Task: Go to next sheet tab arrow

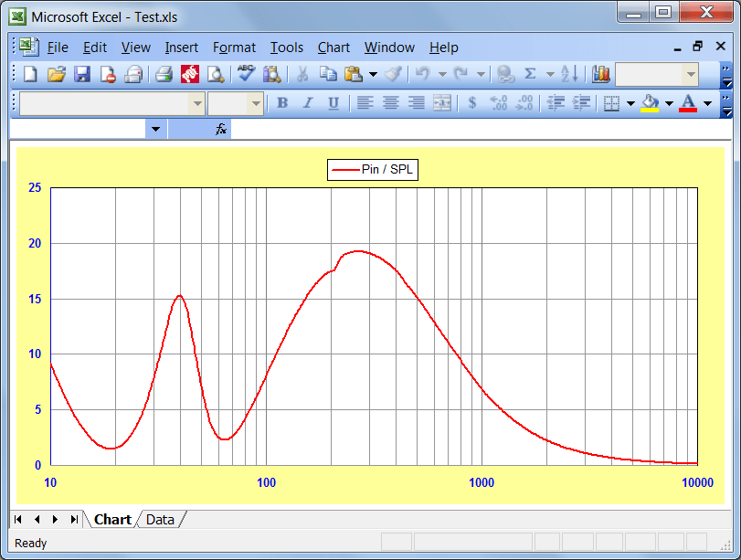Action: pyautogui.click(x=56, y=520)
